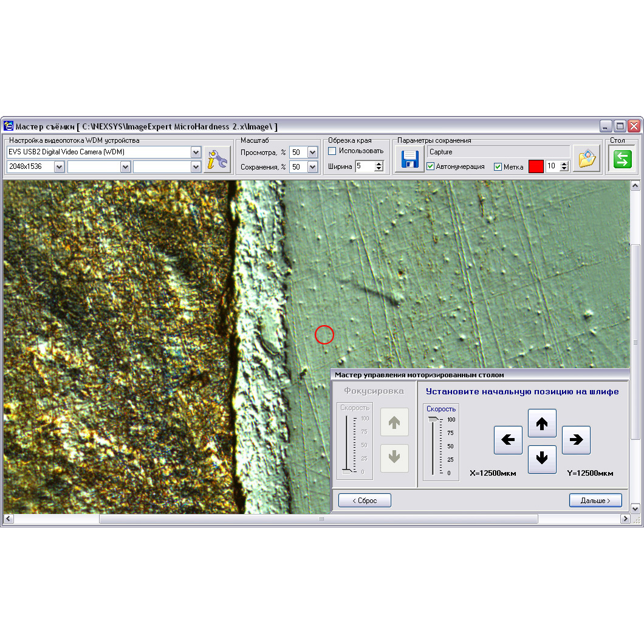Click the Ширина width input field
Image resolution: width=644 pixels, height=644 pixels.
[x=365, y=166]
